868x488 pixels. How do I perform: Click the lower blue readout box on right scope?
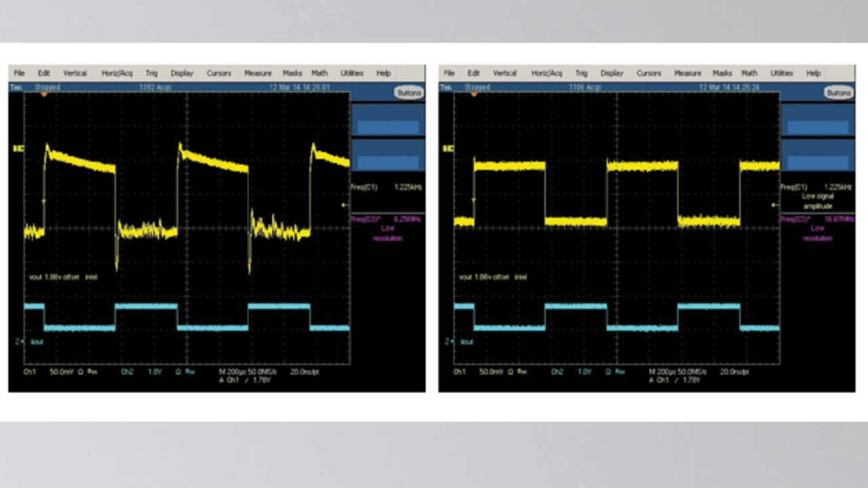click(817, 162)
